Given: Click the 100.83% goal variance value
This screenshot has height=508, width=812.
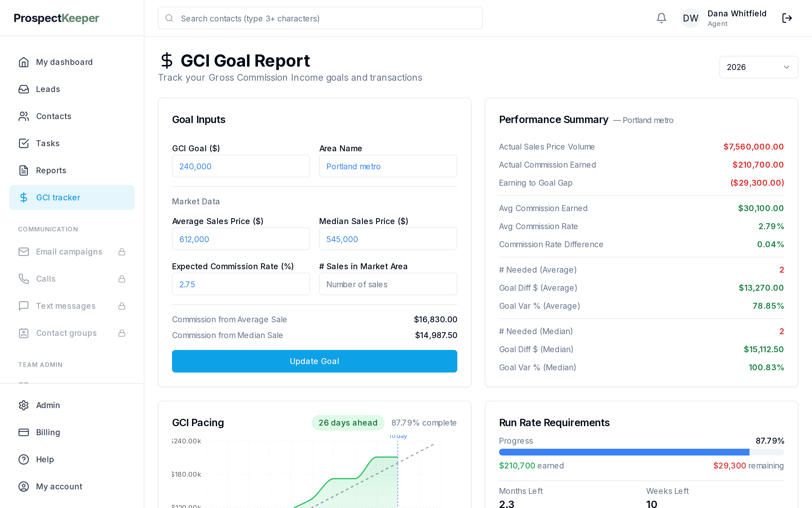Looking at the screenshot, I should [x=766, y=367].
